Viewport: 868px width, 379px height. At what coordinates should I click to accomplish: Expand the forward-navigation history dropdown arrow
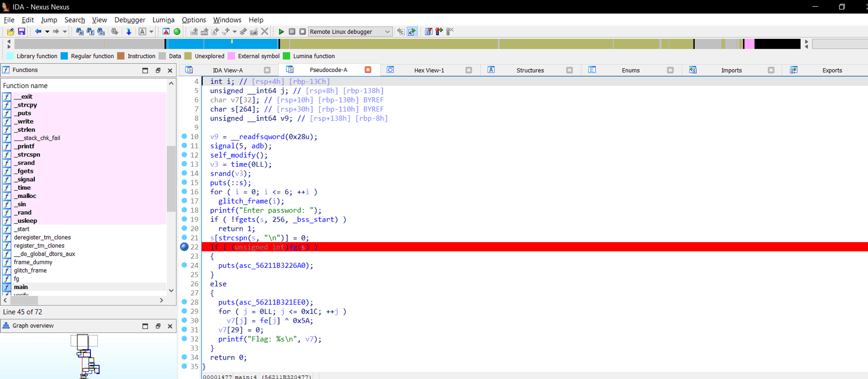65,32
